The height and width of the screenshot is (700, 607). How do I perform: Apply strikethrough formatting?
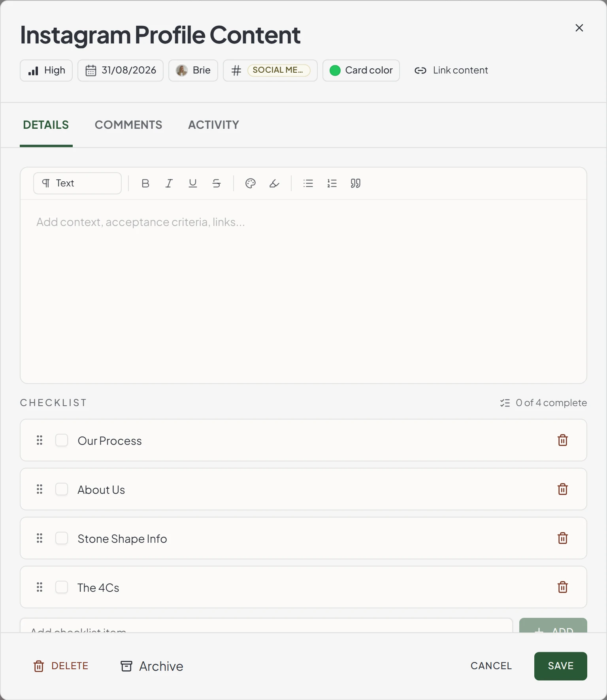(x=217, y=183)
